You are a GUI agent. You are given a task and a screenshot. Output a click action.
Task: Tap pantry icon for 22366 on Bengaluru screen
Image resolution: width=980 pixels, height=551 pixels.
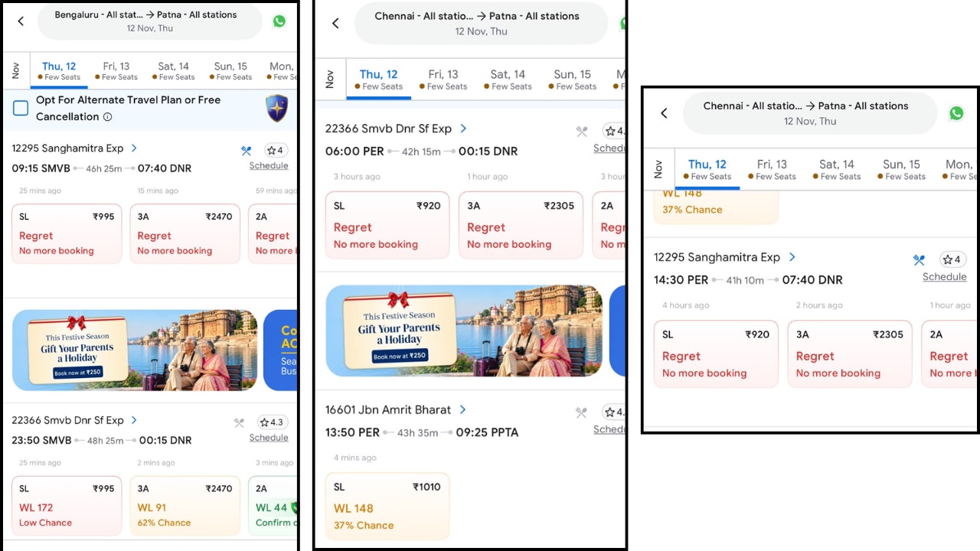click(x=239, y=422)
